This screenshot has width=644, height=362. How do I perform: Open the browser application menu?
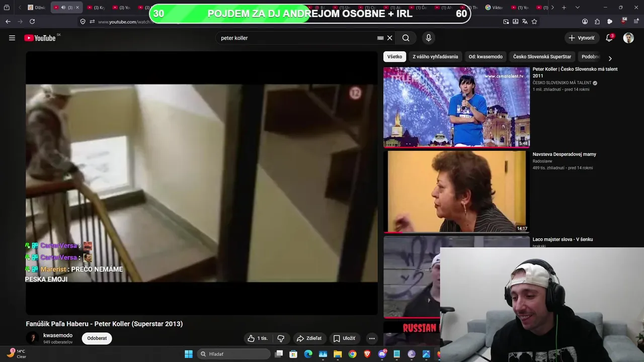coord(636,22)
